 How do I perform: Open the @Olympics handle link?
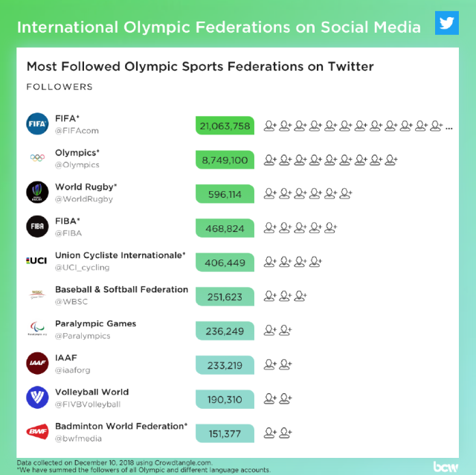point(77,165)
